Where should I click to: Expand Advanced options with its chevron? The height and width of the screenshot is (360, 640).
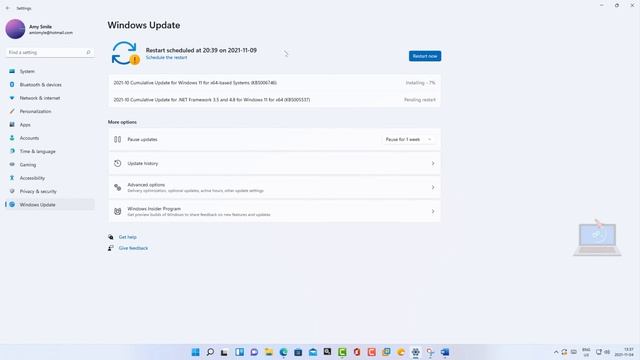[x=433, y=187]
